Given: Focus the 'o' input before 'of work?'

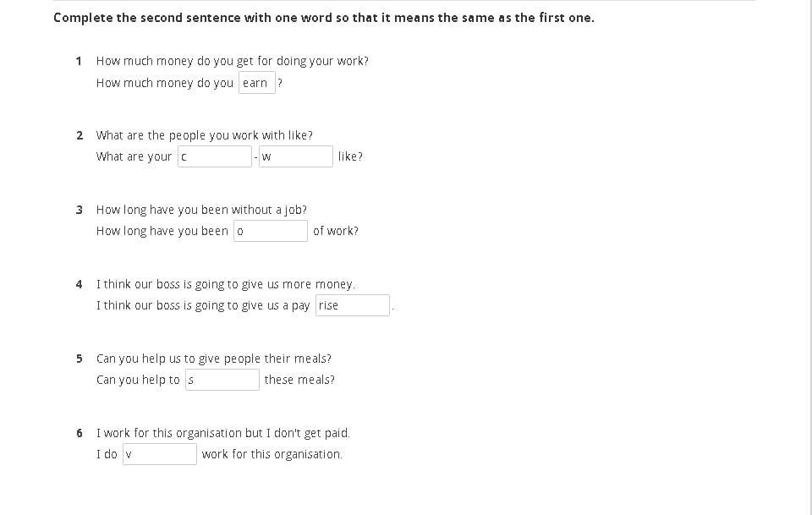Looking at the screenshot, I should pos(271,231).
